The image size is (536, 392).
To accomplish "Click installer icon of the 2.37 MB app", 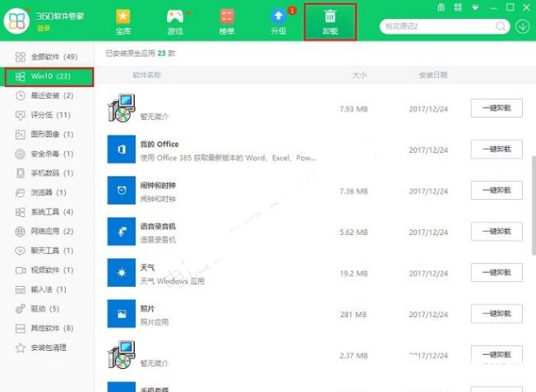I will [122, 355].
